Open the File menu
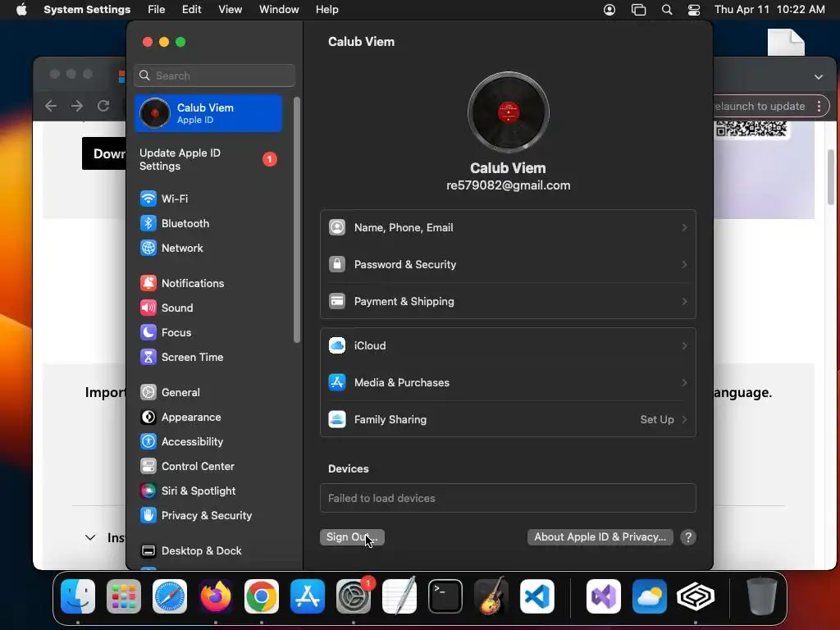The height and width of the screenshot is (630, 840). click(x=157, y=10)
